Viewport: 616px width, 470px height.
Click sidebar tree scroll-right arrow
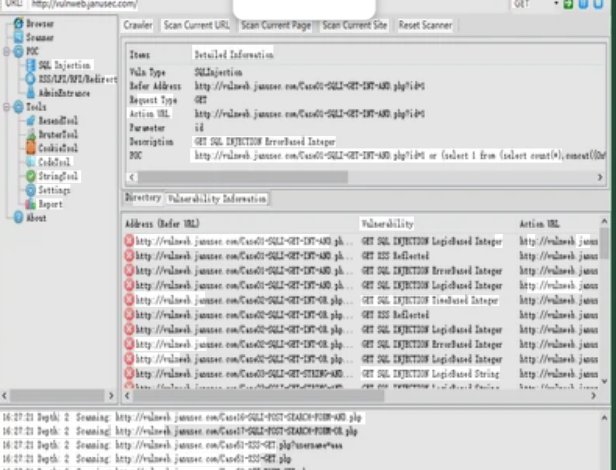(111, 395)
